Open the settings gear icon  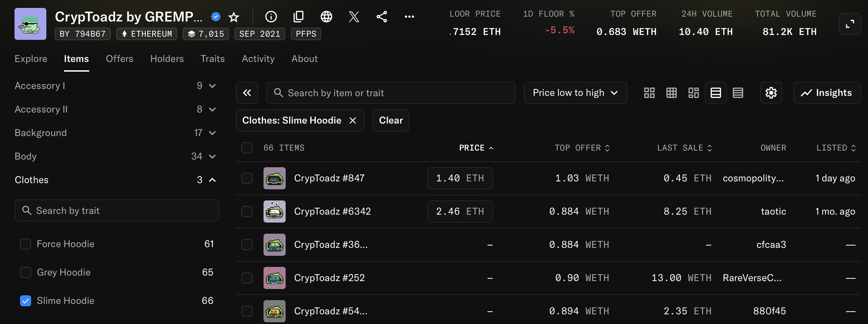tap(771, 93)
